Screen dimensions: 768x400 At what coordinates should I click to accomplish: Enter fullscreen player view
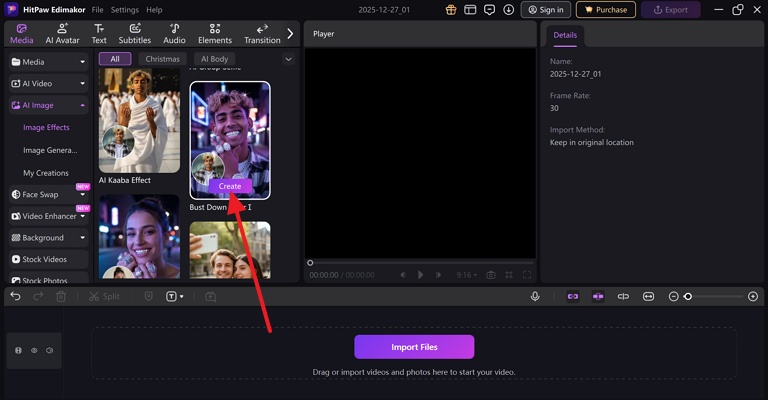527,275
